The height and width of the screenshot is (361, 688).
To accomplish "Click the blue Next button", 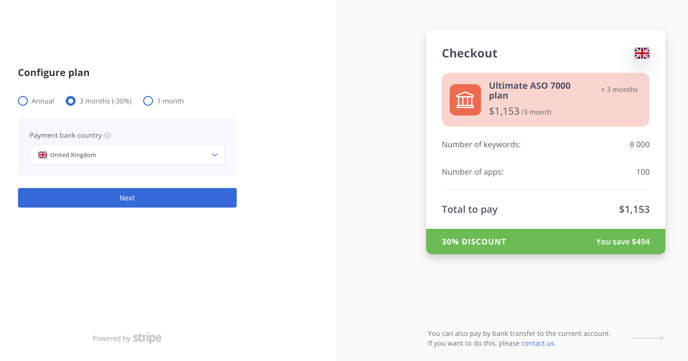I will 127,198.
